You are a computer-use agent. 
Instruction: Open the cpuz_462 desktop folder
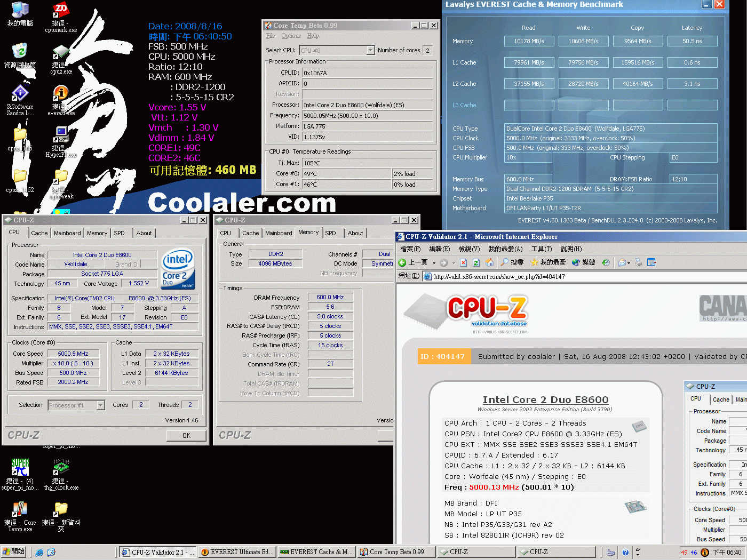pos(20,181)
